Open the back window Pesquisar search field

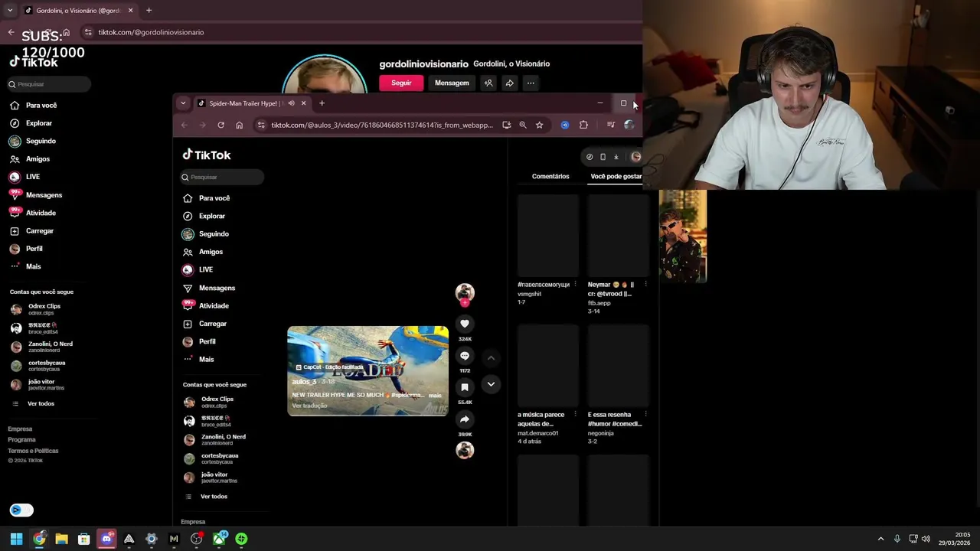(49, 84)
